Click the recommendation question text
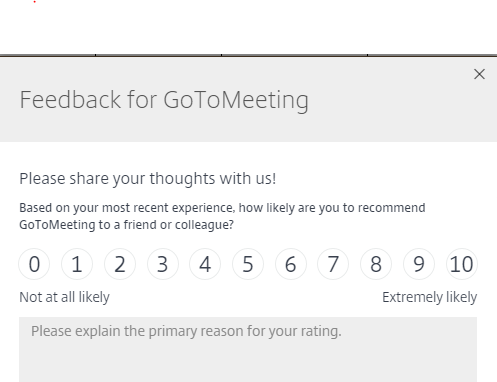The height and width of the screenshot is (382, 497). [x=222, y=216]
